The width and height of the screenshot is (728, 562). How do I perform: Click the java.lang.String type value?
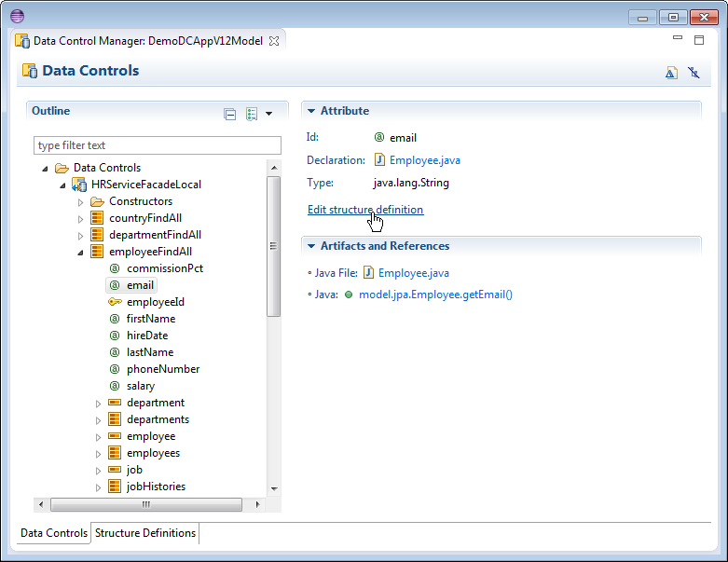click(x=411, y=183)
